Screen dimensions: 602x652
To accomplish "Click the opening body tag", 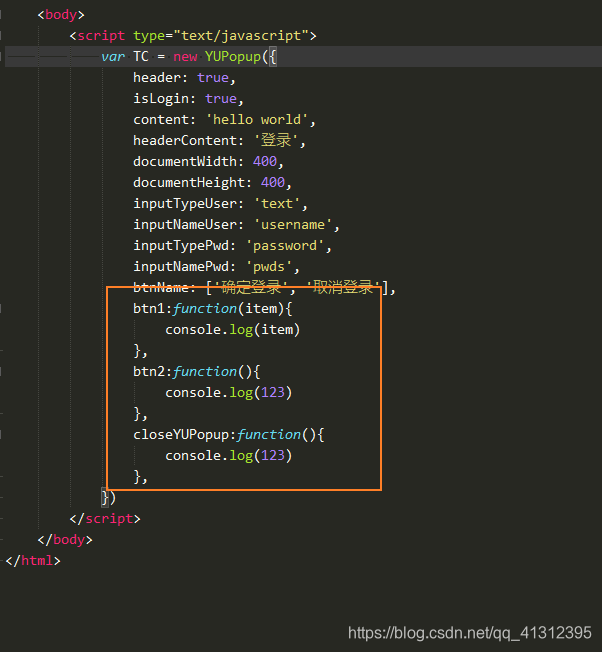I will (x=61, y=15).
